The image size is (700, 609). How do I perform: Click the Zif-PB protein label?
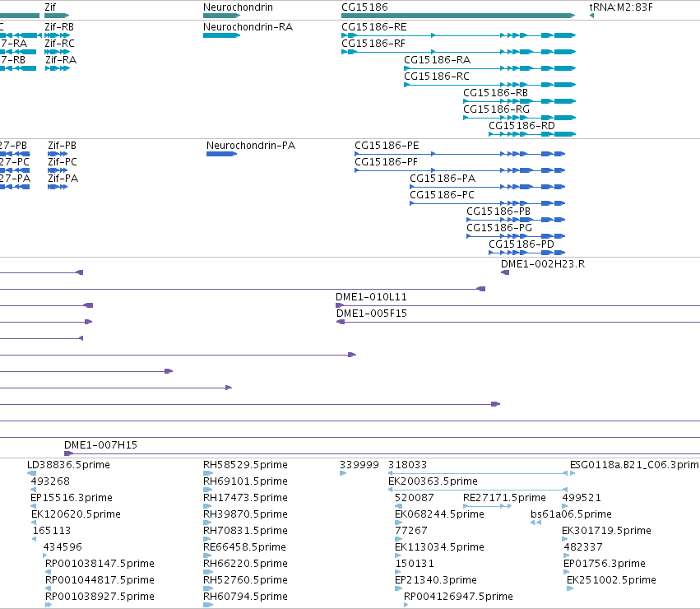coord(62,145)
